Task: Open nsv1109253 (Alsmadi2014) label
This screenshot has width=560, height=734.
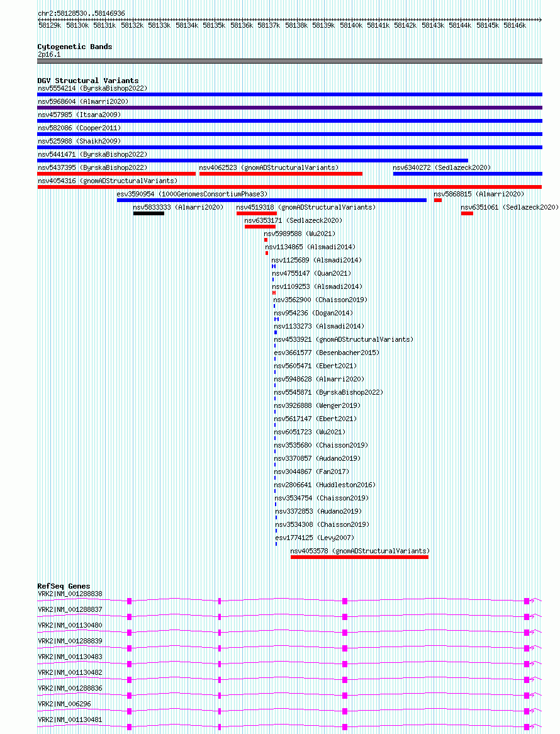Action: pyautogui.click(x=317, y=286)
